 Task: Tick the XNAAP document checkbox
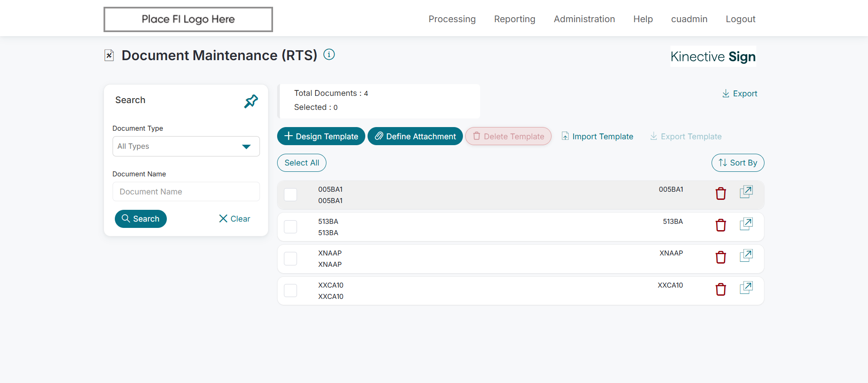coord(290,259)
